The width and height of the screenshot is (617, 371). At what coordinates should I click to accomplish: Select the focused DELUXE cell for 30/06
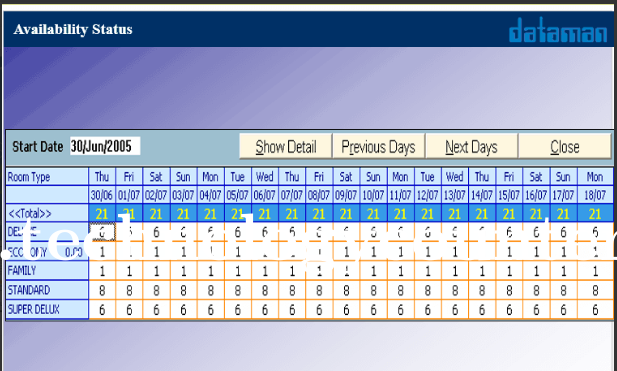point(102,232)
